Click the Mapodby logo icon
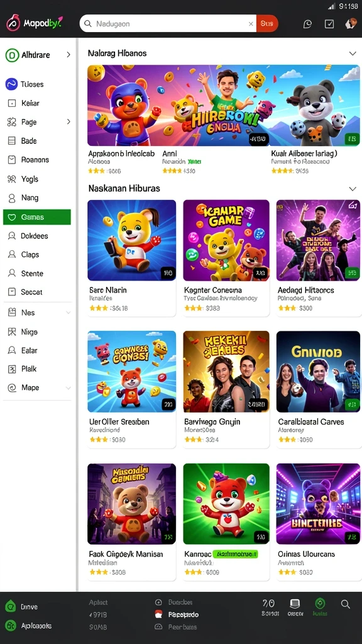This screenshot has height=644, width=362. [13, 23]
